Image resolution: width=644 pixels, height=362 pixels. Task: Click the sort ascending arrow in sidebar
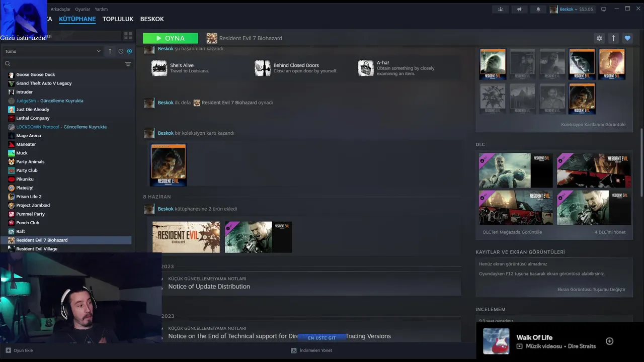point(110,51)
